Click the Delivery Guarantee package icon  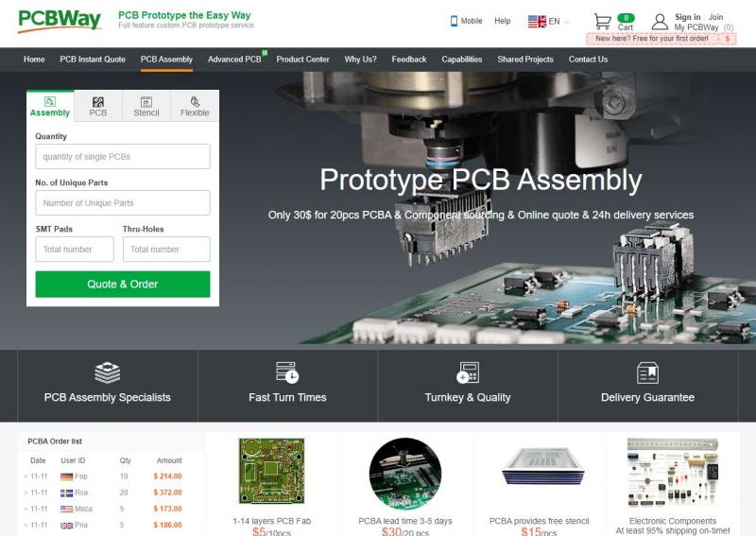click(x=647, y=372)
